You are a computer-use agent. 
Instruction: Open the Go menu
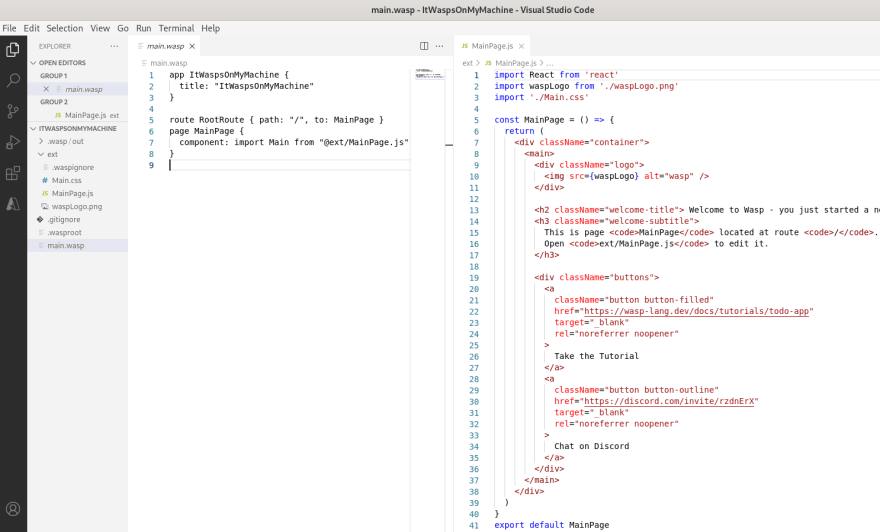click(123, 28)
